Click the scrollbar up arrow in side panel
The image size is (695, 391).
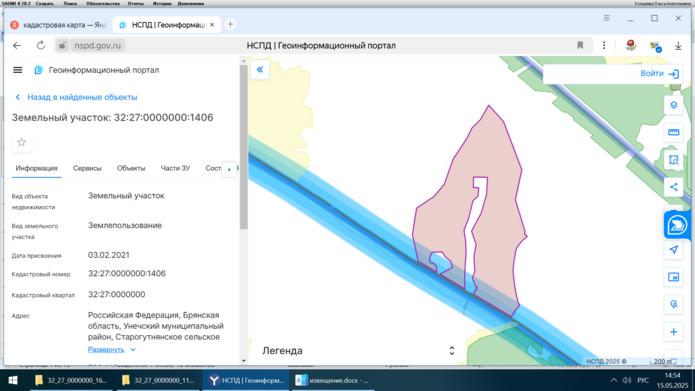(244, 61)
